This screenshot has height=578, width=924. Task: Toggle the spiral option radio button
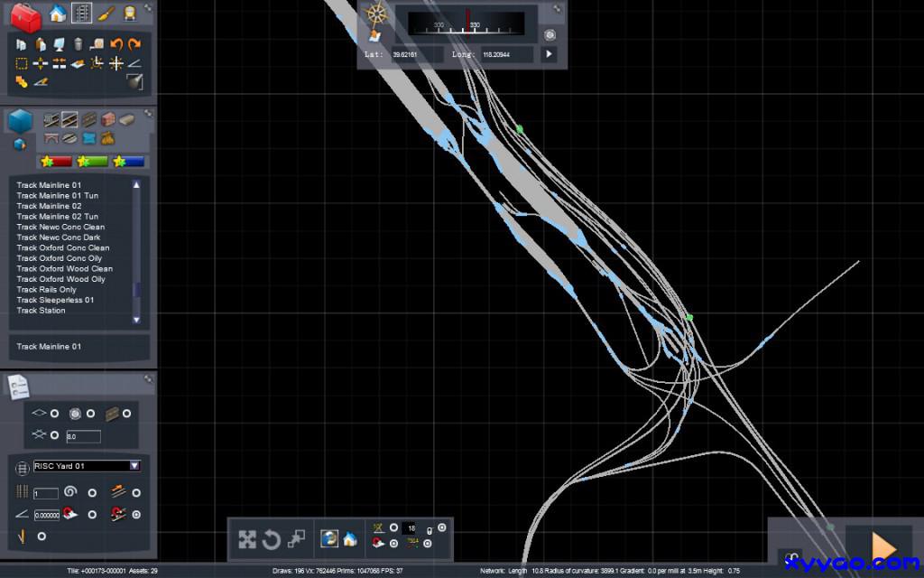click(x=92, y=493)
